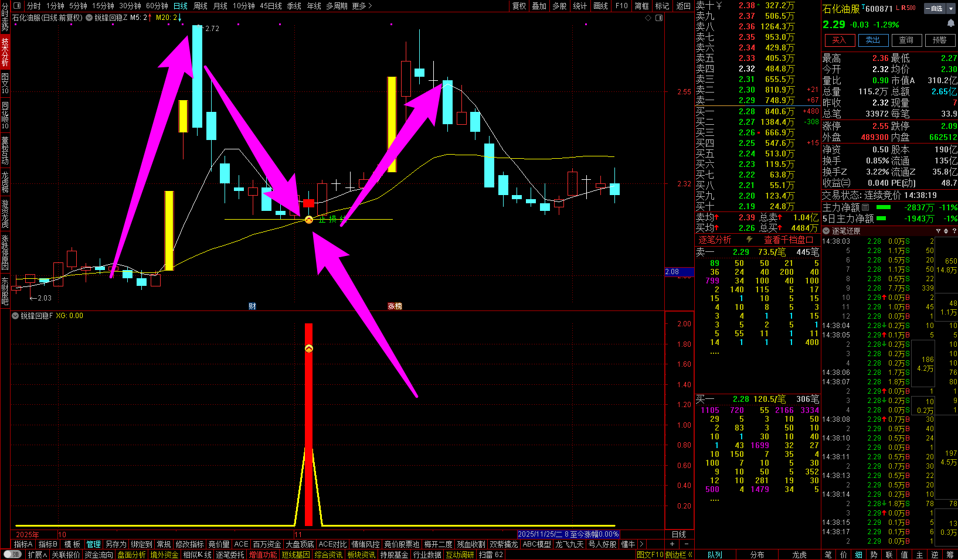Open the 自选 dropdown arrow

tap(950, 8)
